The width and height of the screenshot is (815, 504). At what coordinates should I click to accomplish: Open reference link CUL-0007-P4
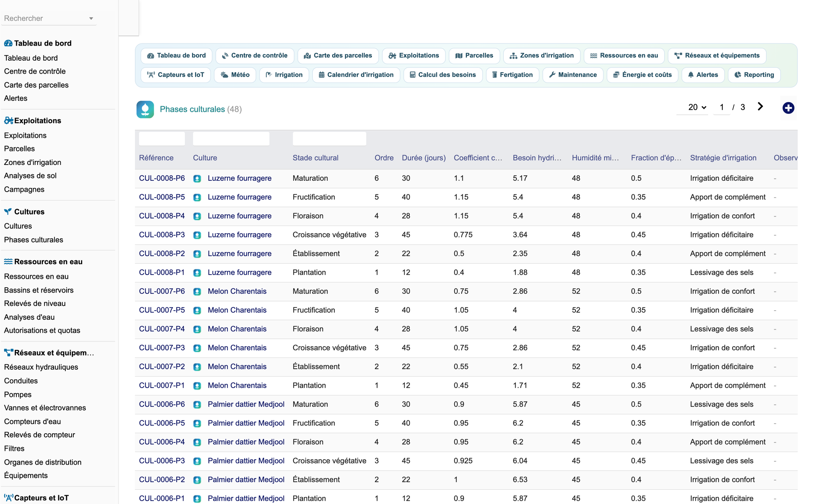tap(162, 329)
